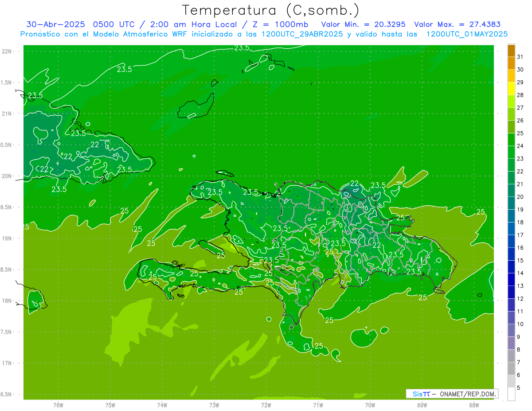Click the gray colorbar segment between 6 and 7

(x=511, y=369)
